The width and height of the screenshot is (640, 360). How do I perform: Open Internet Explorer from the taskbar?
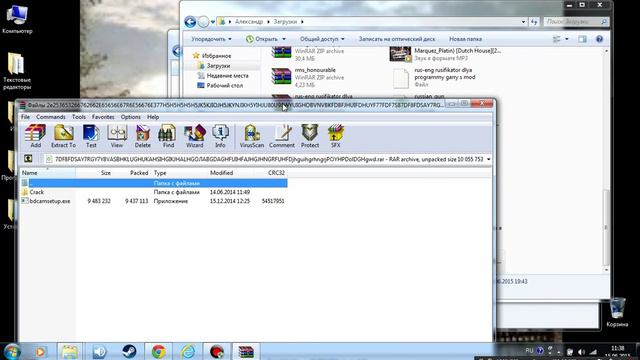coord(188,351)
